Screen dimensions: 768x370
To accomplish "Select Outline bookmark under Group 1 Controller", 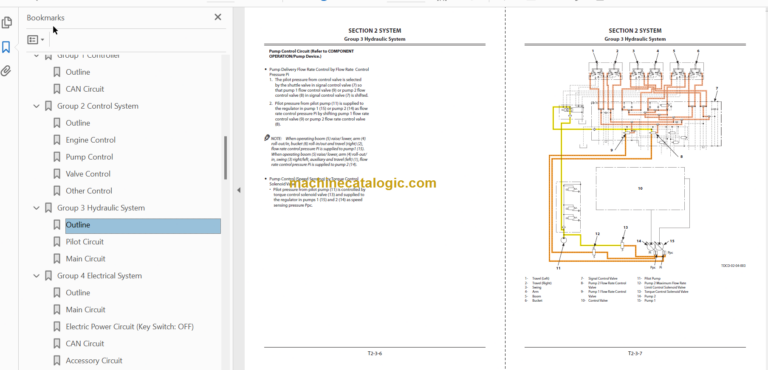I will (x=78, y=72).
